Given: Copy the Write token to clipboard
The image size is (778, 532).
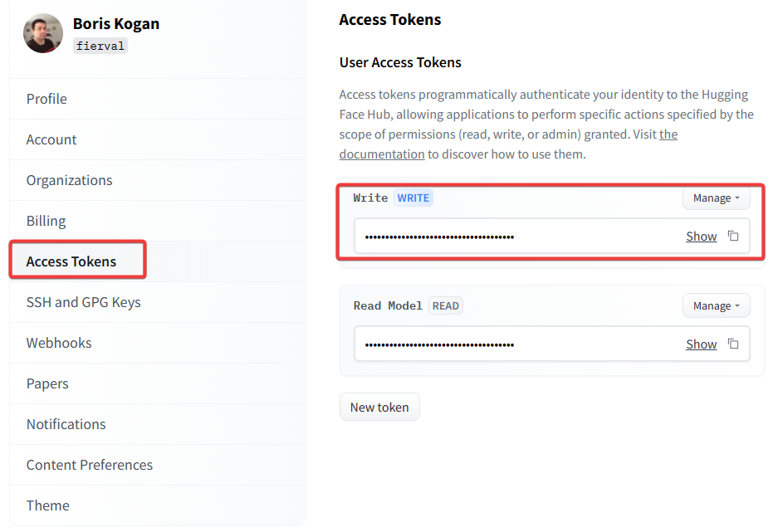Looking at the screenshot, I should [x=733, y=237].
